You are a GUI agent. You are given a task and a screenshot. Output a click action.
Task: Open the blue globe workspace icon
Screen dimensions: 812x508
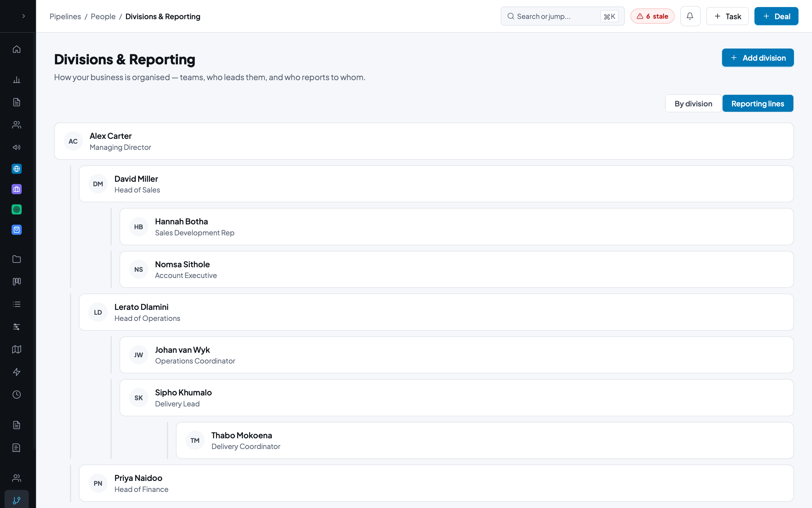pyautogui.click(x=16, y=169)
